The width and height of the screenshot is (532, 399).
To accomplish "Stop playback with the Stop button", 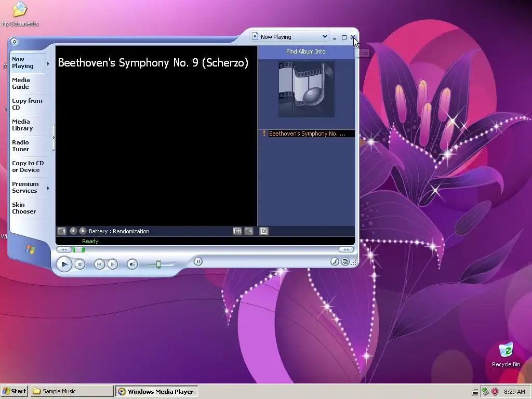I will tap(79, 264).
